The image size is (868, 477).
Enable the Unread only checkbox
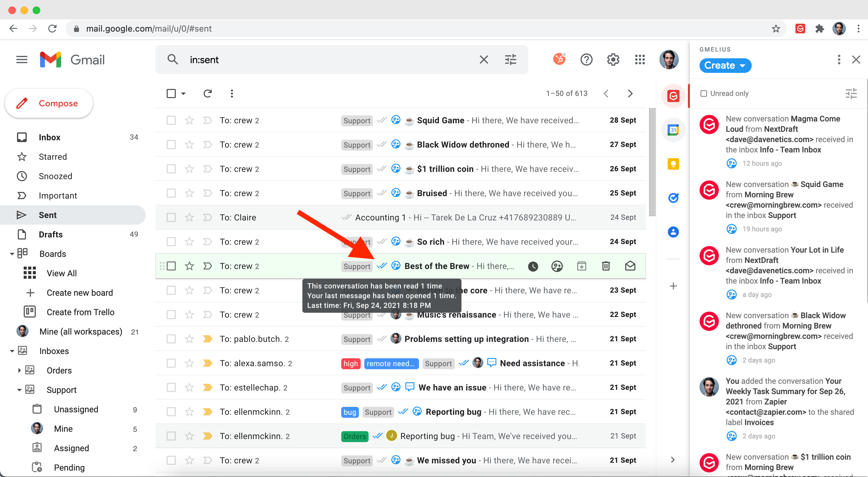pyautogui.click(x=703, y=94)
